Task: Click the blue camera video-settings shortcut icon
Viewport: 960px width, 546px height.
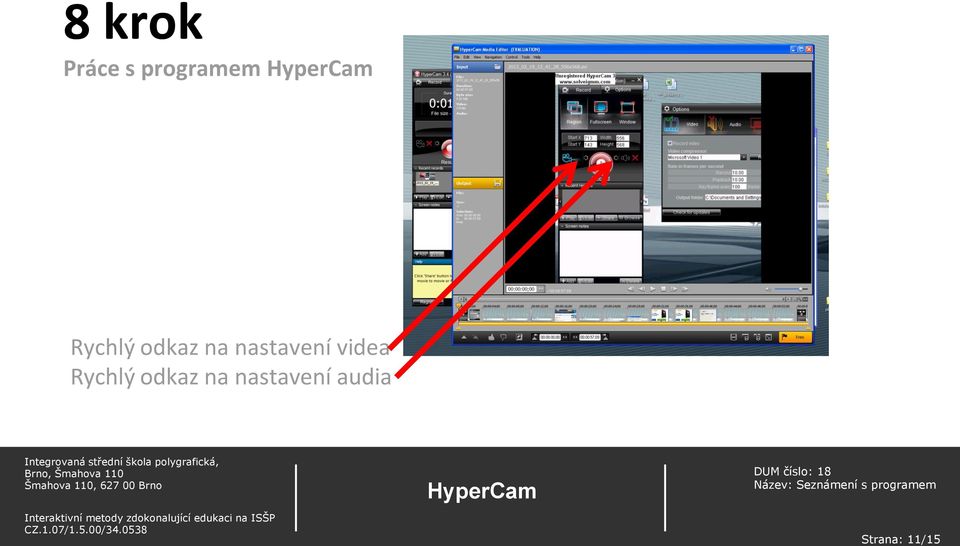Action: tap(569, 158)
